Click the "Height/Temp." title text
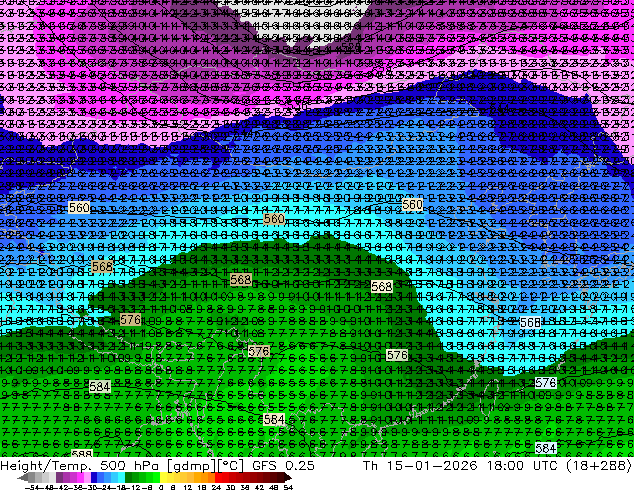634x490 pixels. pyautogui.click(x=46, y=465)
